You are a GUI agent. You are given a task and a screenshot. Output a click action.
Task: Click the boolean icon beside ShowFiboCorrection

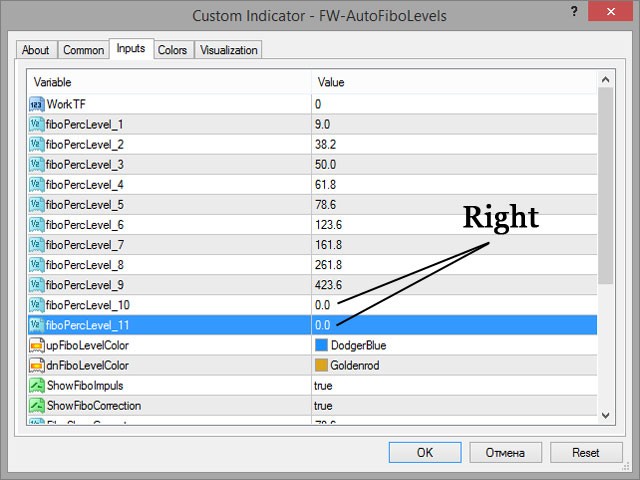coord(36,405)
